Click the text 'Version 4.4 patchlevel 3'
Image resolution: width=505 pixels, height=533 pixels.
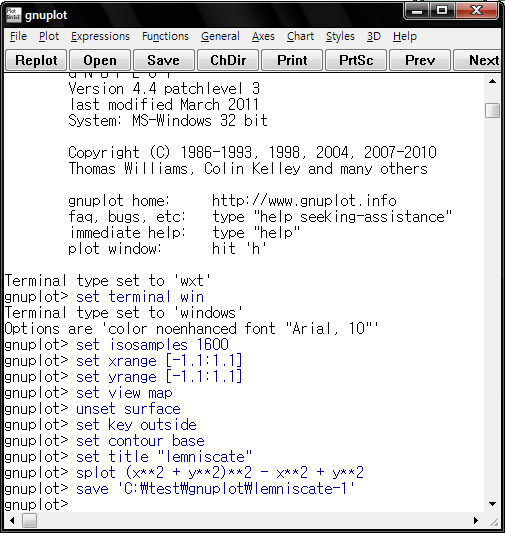[x=164, y=89]
